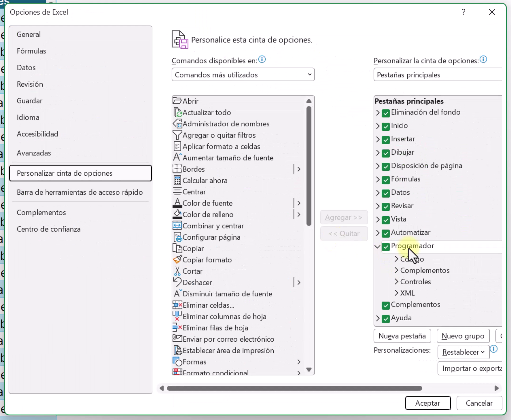Collapse the Programador tab chevron
The width and height of the screenshot is (511, 420).
click(377, 247)
